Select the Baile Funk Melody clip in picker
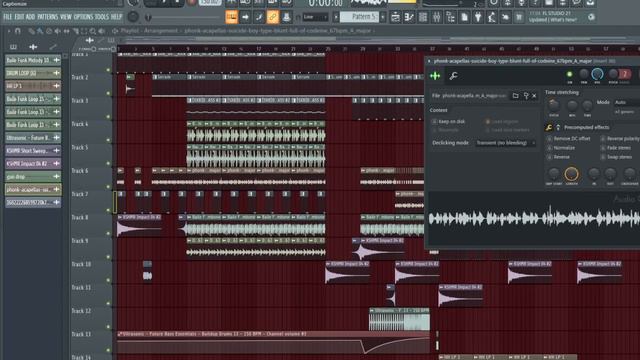Viewport: 640px width, 360px height. 33,60
